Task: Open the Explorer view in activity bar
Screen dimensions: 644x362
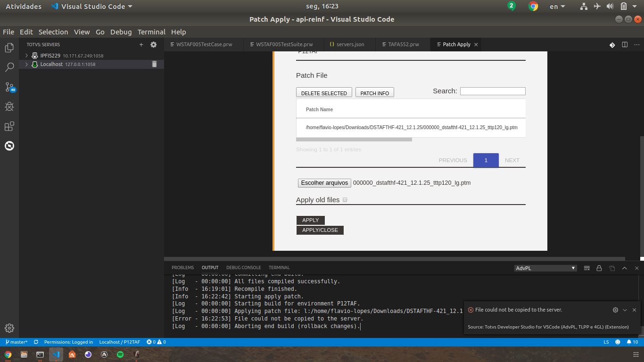Action: tap(9, 48)
